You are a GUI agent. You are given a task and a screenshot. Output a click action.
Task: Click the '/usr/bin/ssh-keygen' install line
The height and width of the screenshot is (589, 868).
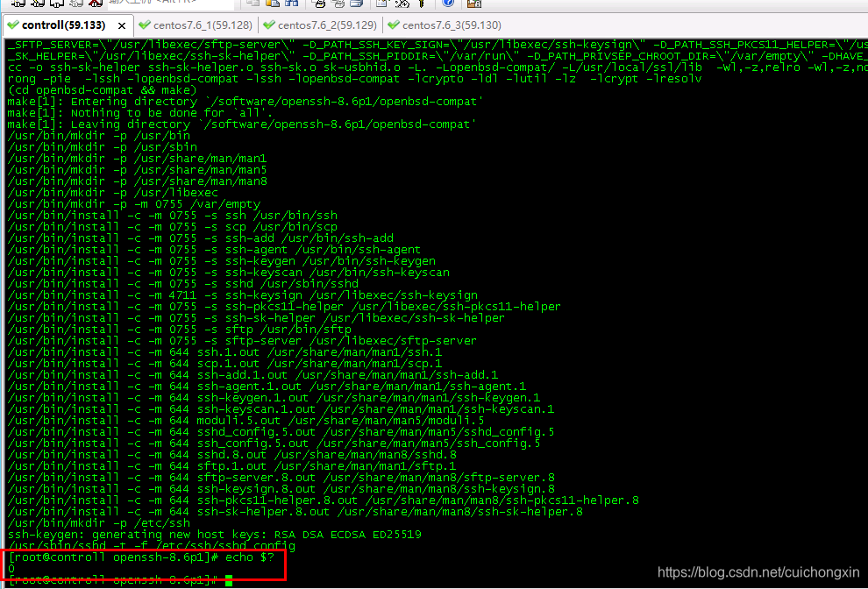(222, 261)
